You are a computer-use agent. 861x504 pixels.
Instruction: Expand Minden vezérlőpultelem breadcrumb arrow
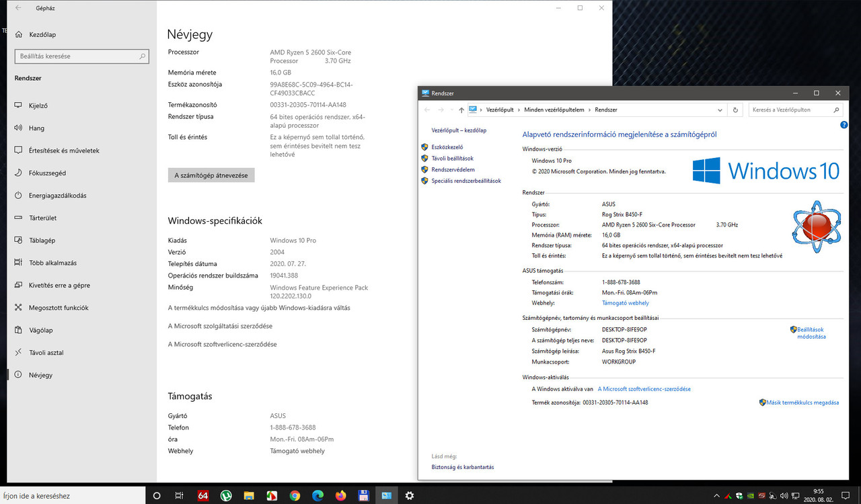coord(590,110)
